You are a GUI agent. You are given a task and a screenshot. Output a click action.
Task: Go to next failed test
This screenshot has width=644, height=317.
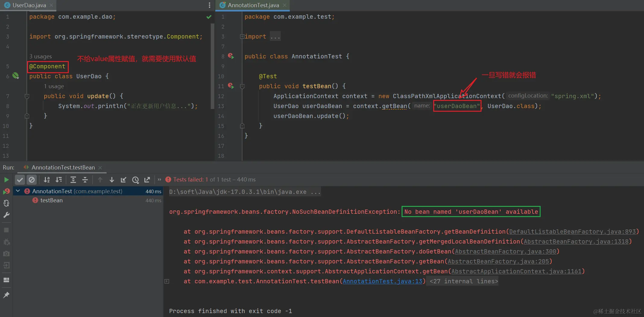coord(112,180)
